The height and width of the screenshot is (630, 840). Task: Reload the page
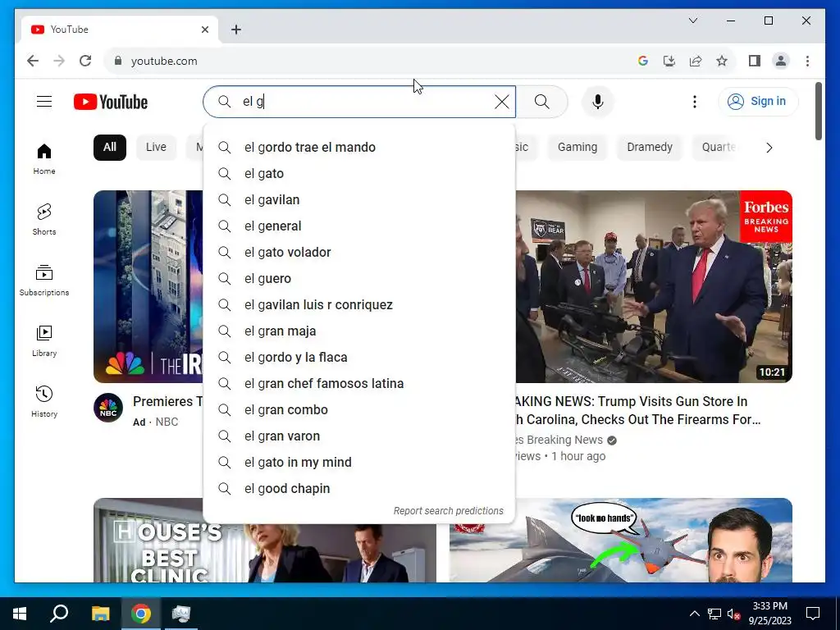click(85, 61)
